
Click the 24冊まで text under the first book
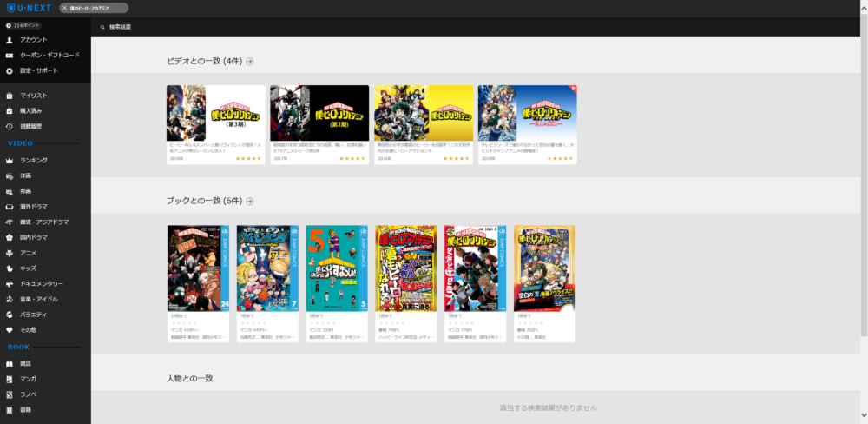point(178,316)
